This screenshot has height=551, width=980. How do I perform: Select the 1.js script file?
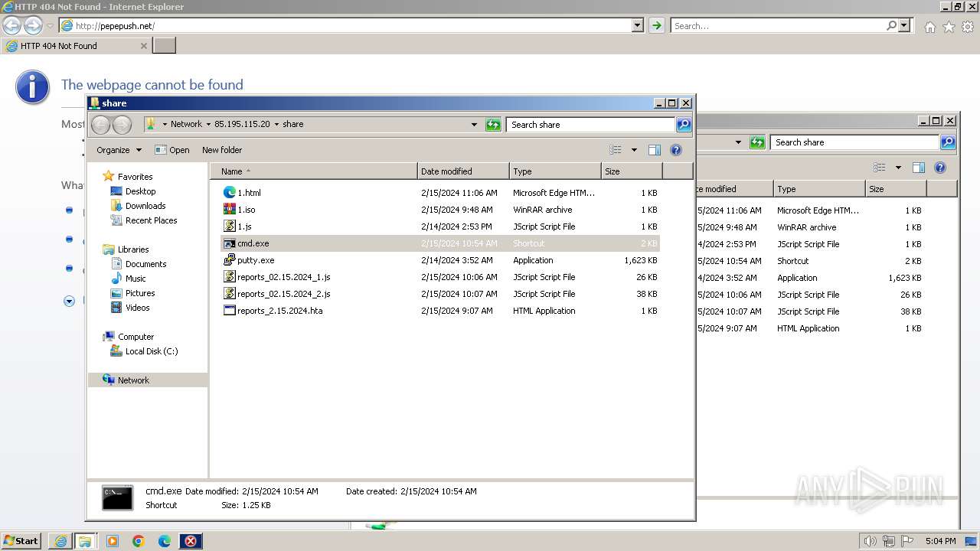point(440,227)
